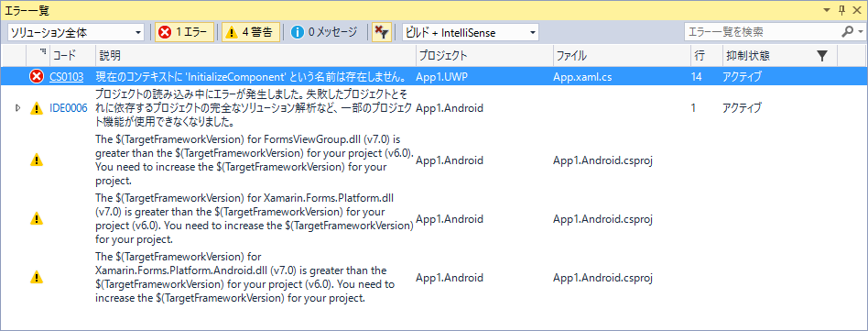868x331 pixels.
Task: Click the clear build filter icon
Action: click(x=382, y=33)
